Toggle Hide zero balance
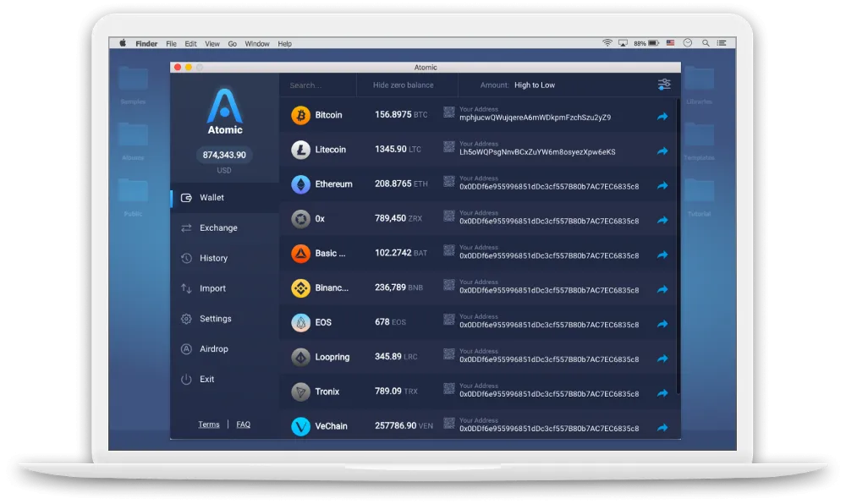 [x=403, y=85]
